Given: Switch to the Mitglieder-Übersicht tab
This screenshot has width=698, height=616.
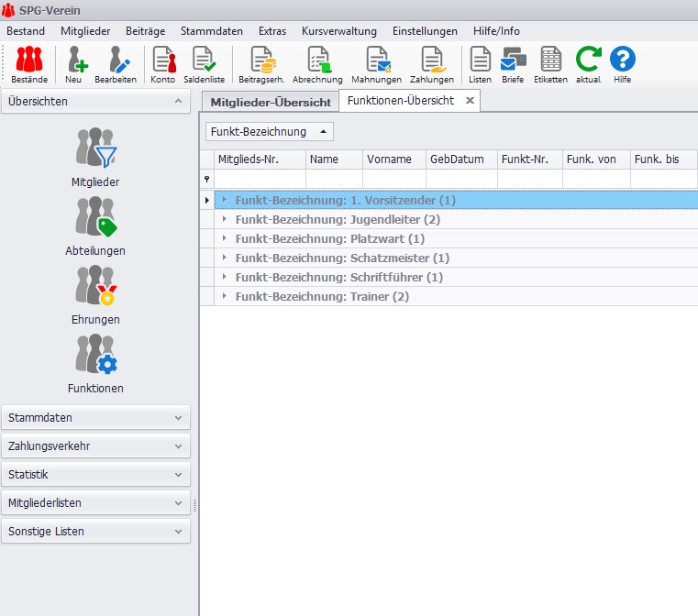Looking at the screenshot, I should pos(270,102).
